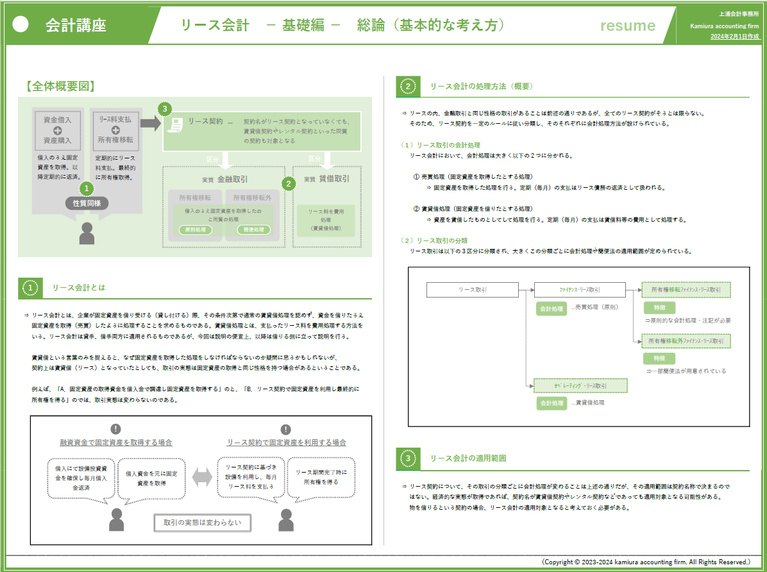This screenshot has width=767, height=572.
Task: Click 会計処理 pill next to 賃貸借処理
Action: coord(551,403)
